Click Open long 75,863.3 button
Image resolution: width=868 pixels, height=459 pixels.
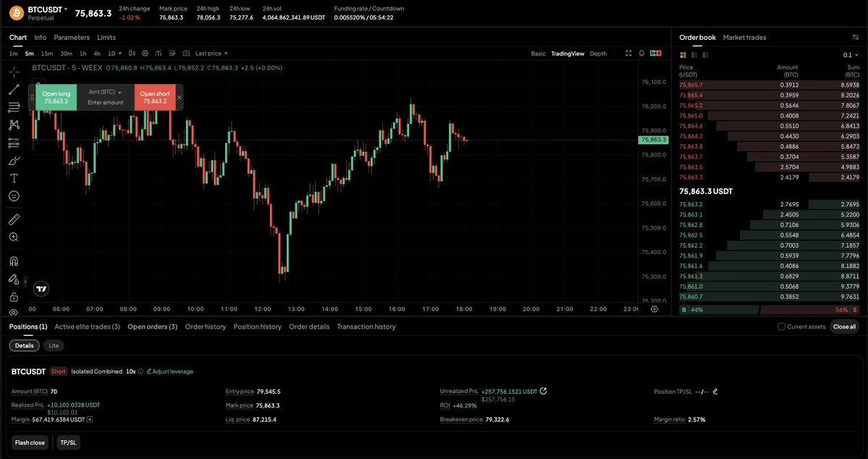coord(56,98)
